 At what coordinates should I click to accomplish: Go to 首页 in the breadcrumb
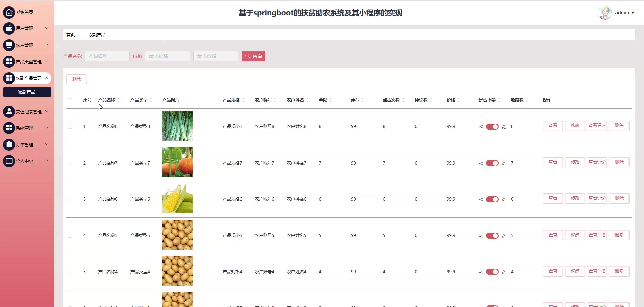(x=70, y=35)
